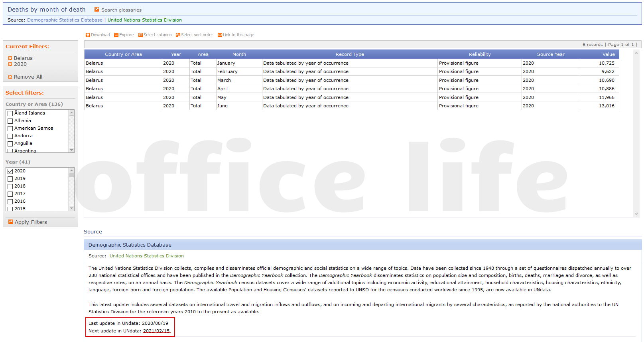Check the Albania country checkbox

point(10,121)
